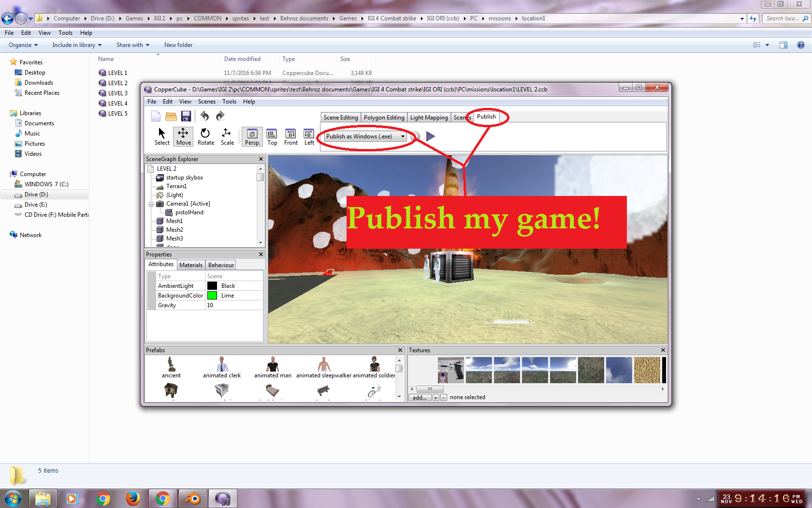Switch to Left view
The image size is (812, 508).
click(x=309, y=136)
